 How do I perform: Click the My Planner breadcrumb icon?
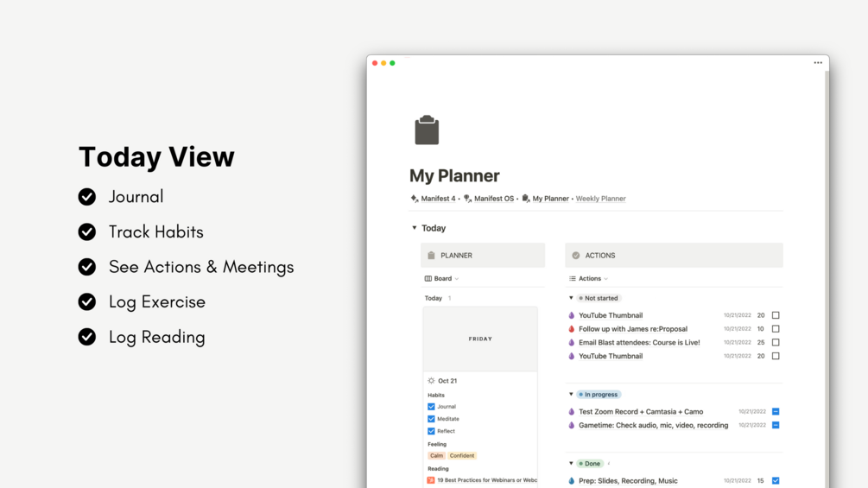coord(526,199)
